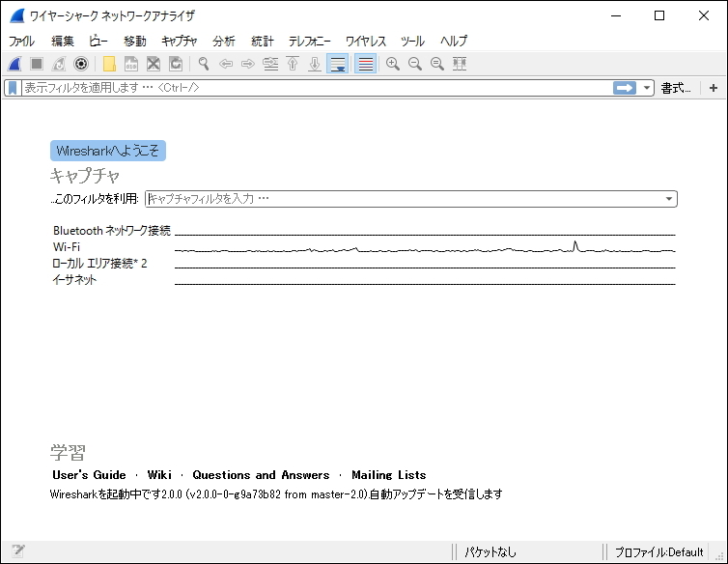728x564 pixels.
Task: Click the Wiresharkへようこそ banner
Action: 108,151
